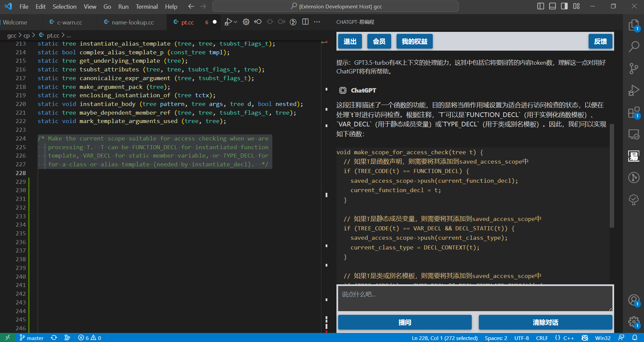This screenshot has height=342, width=644.
Task: Open the errors and warnings status item
Action: pyautogui.click(x=90, y=338)
